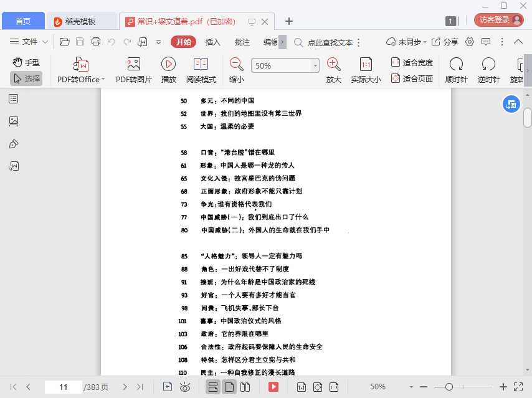Click the feedback comment icon
This screenshot has width=532, height=398.
486,42
